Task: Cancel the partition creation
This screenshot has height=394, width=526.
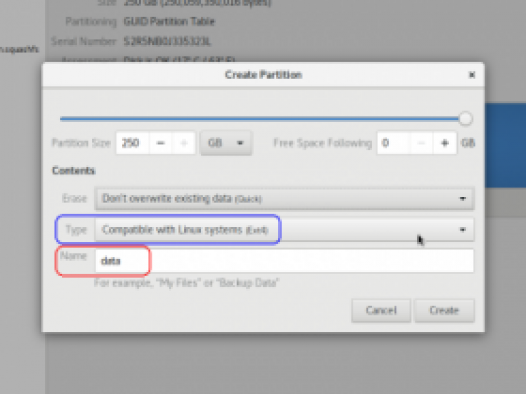Action: [381, 311]
